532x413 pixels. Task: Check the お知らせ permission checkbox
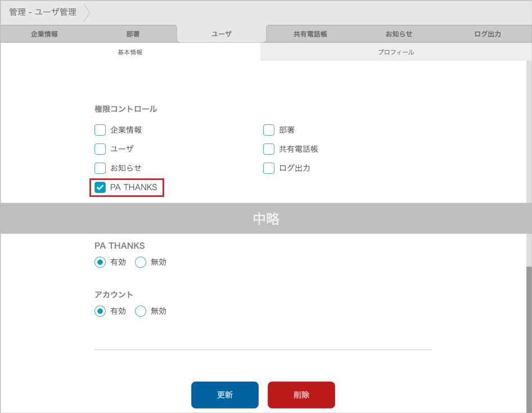click(x=100, y=168)
